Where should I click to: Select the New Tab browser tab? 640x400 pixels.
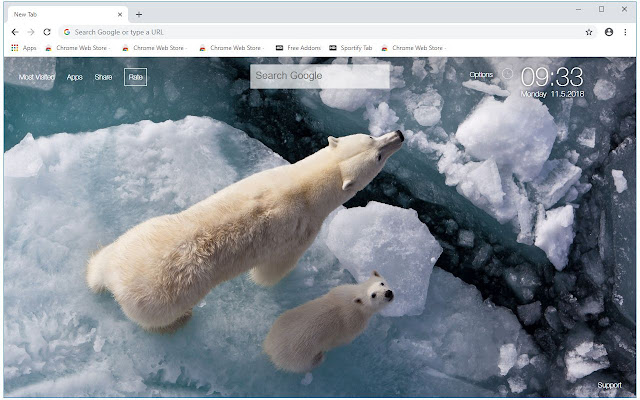point(67,14)
